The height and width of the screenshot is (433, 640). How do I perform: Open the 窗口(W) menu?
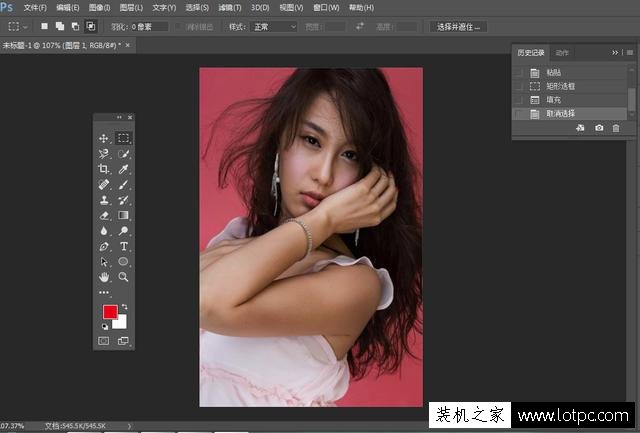point(326,8)
